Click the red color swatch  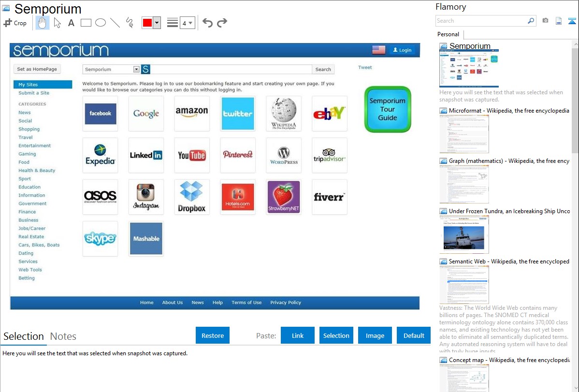147,23
